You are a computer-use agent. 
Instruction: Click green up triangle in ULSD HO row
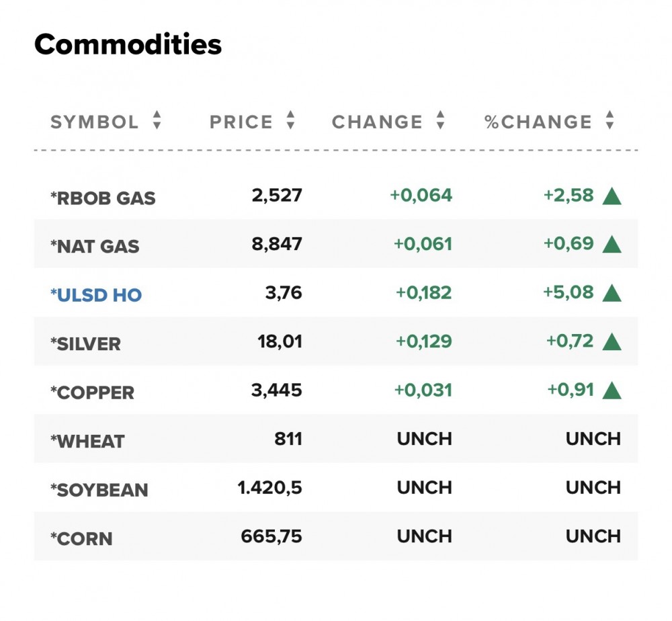(612, 293)
